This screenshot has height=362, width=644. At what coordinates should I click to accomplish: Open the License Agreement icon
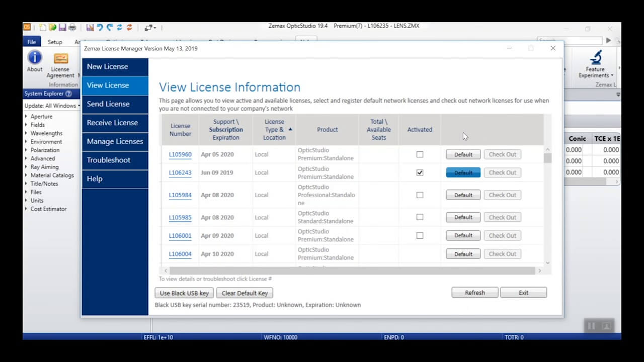pyautogui.click(x=61, y=58)
